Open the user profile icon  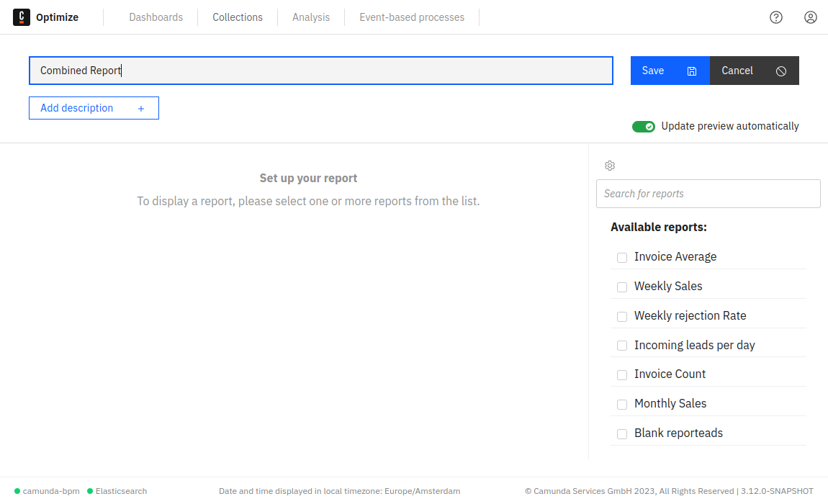[811, 17]
